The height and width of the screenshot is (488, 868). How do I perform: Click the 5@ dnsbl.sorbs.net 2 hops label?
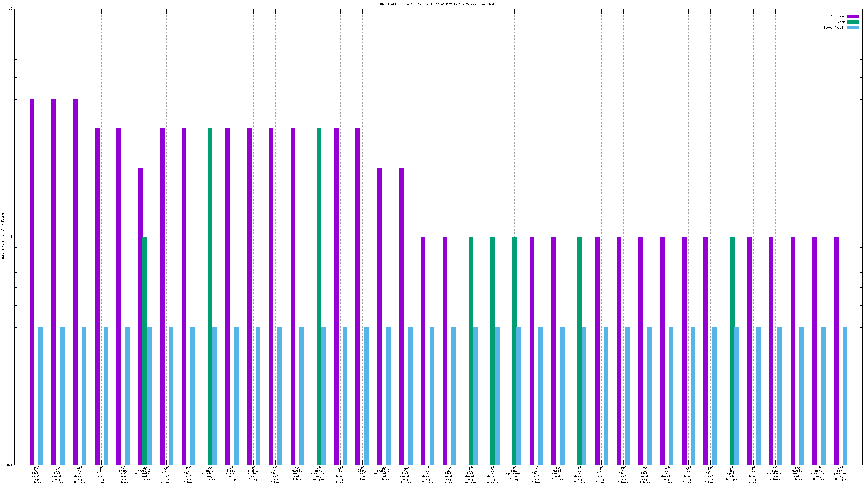tap(557, 473)
